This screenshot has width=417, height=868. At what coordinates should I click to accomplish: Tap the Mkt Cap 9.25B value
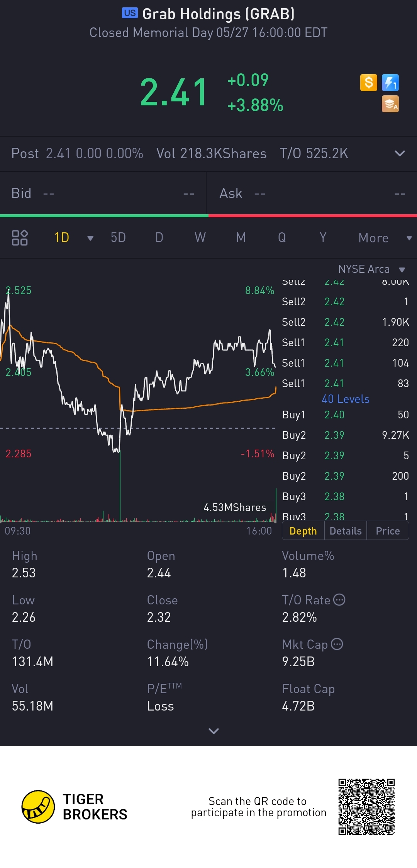298,662
